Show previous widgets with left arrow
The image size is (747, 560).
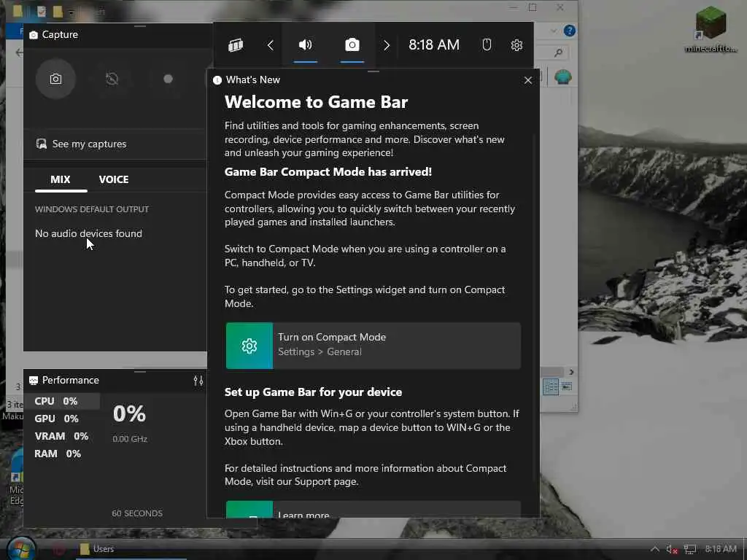click(x=270, y=45)
